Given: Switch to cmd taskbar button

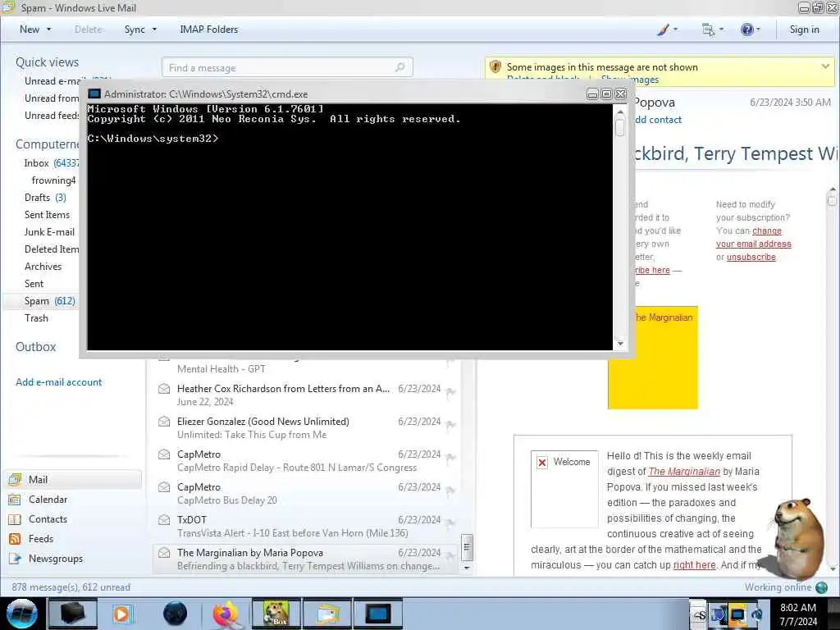Looking at the screenshot, I should tap(377, 614).
